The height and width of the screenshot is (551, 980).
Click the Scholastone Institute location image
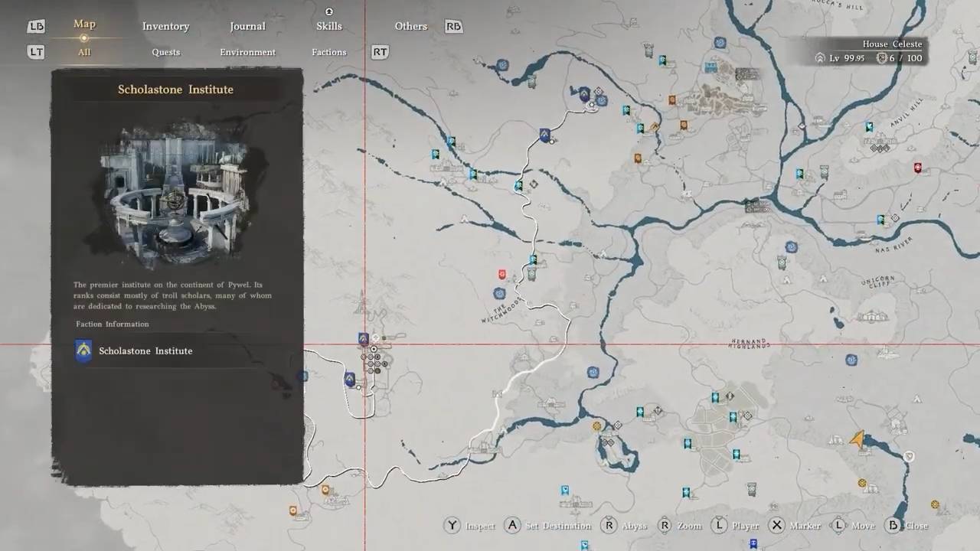[177, 194]
